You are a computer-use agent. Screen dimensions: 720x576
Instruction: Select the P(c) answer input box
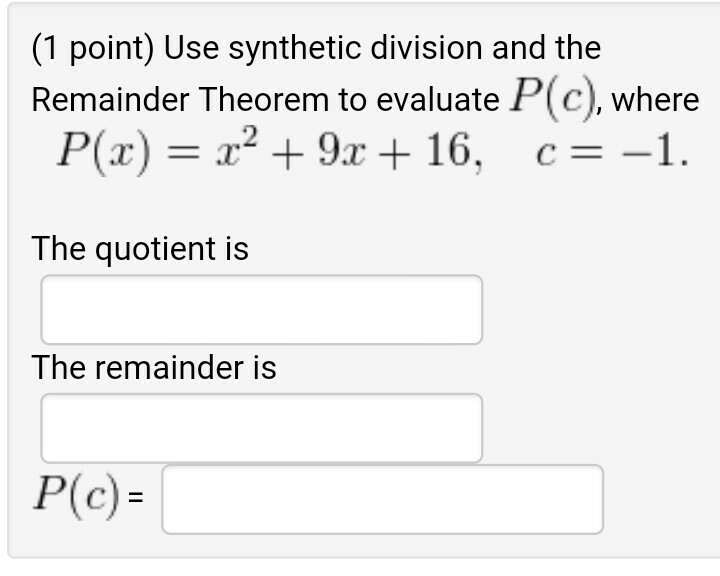tap(382, 499)
